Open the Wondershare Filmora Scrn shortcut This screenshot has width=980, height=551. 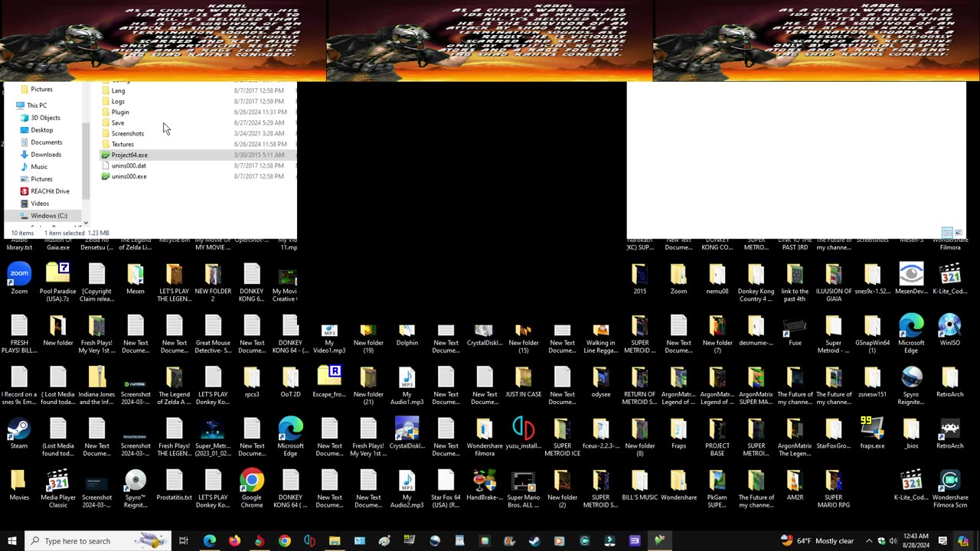pyautogui.click(x=949, y=487)
